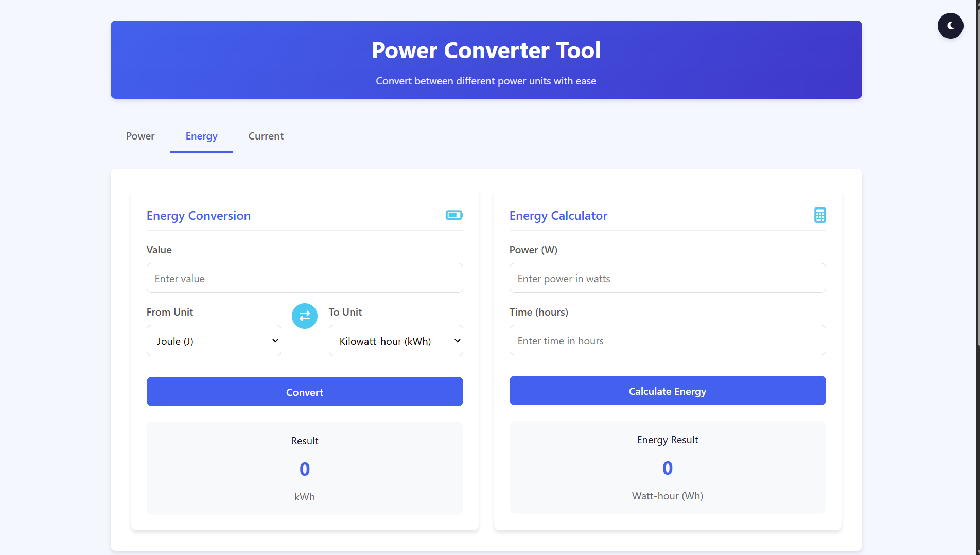Click the To Unit label
Image resolution: width=980 pixels, height=555 pixels.
pyautogui.click(x=345, y=312)
